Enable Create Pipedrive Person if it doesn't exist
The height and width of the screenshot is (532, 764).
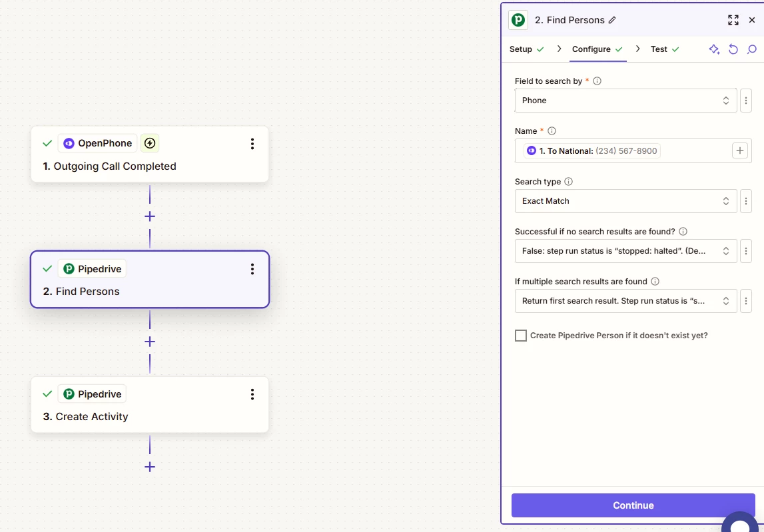521,336
